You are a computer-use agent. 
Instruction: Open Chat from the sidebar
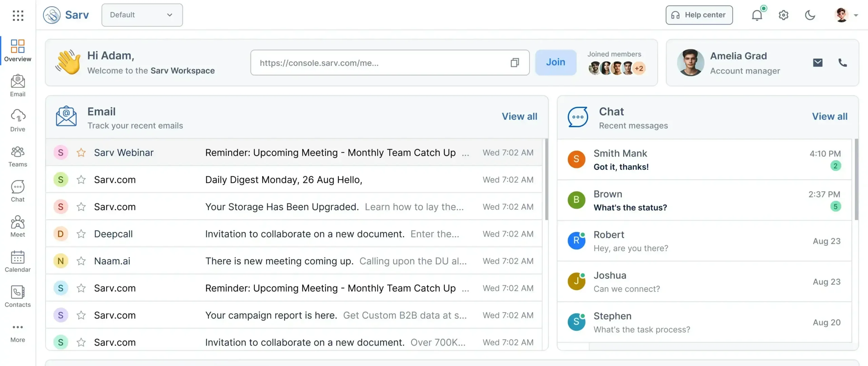pos(18,191)
